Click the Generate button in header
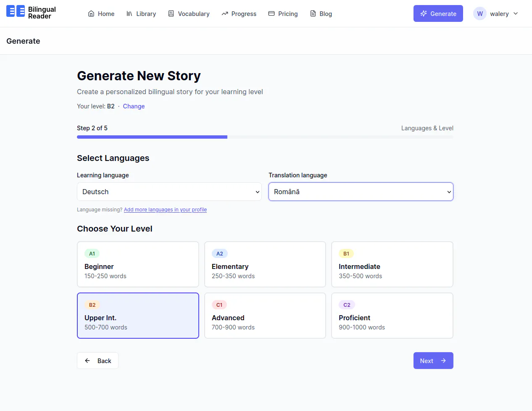The image size is (532, 411). point(438,13)
